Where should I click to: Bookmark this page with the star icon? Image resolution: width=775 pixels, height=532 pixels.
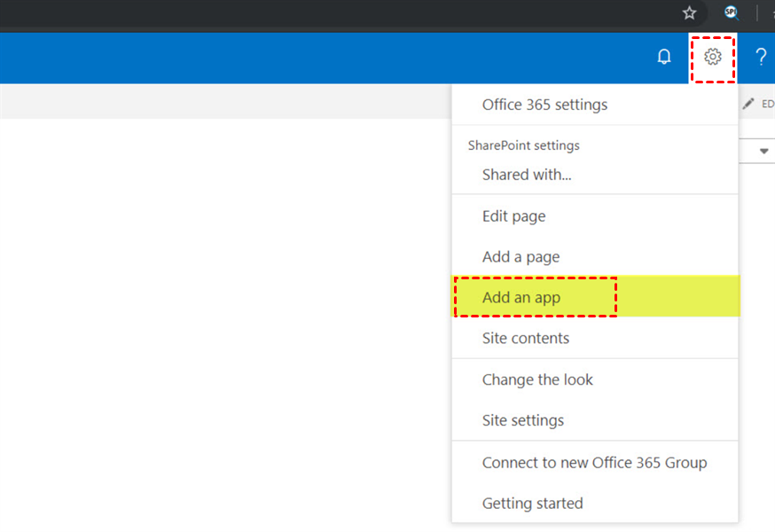(x=689, y=13)
